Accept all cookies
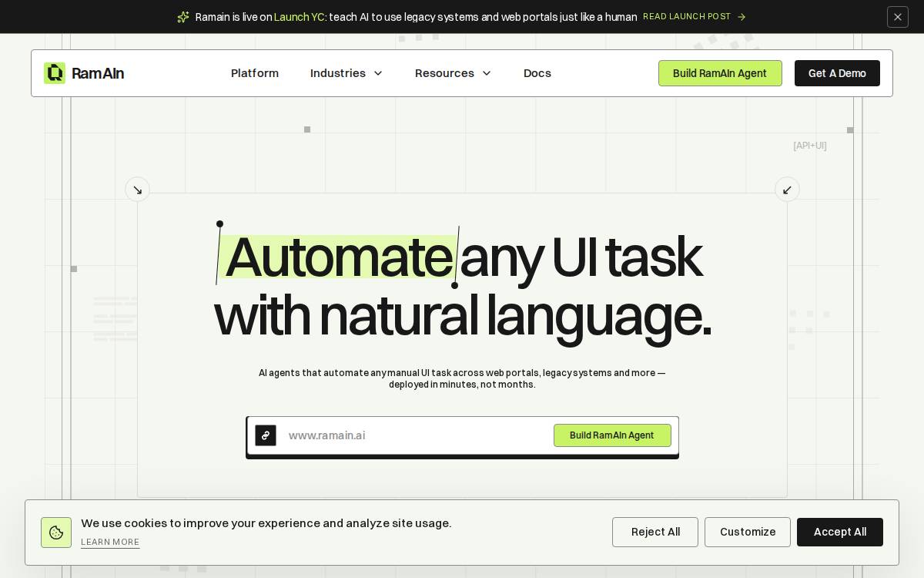Image resolution: width=924 pixels, height=578 pixels. [x=840, y=532]
